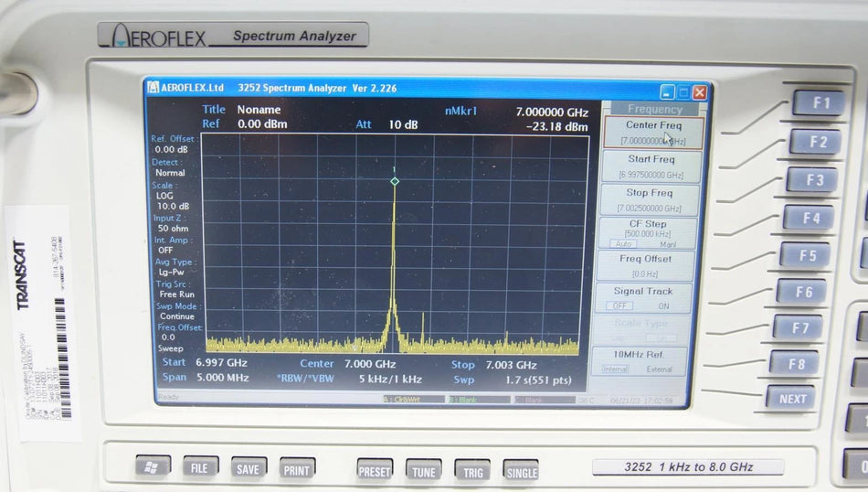This screenshot has height=492, width=868.
Task: Push the FILE hardware key
Action: (200, 467)
